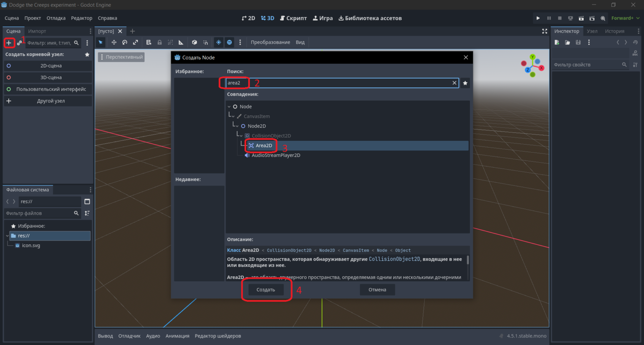Switch to the Узел tab
This screenshot has width=644, height=345.
(x=592, y=31)
